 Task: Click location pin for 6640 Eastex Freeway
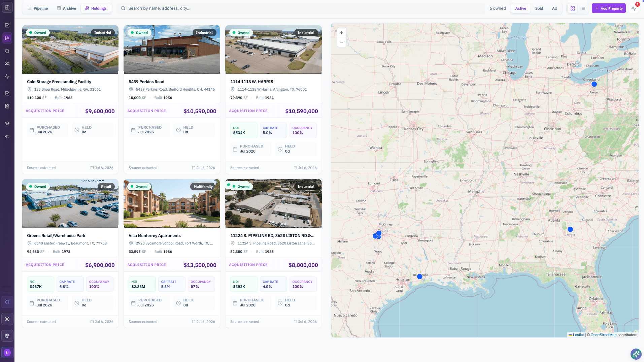click(x=29, y=243)
